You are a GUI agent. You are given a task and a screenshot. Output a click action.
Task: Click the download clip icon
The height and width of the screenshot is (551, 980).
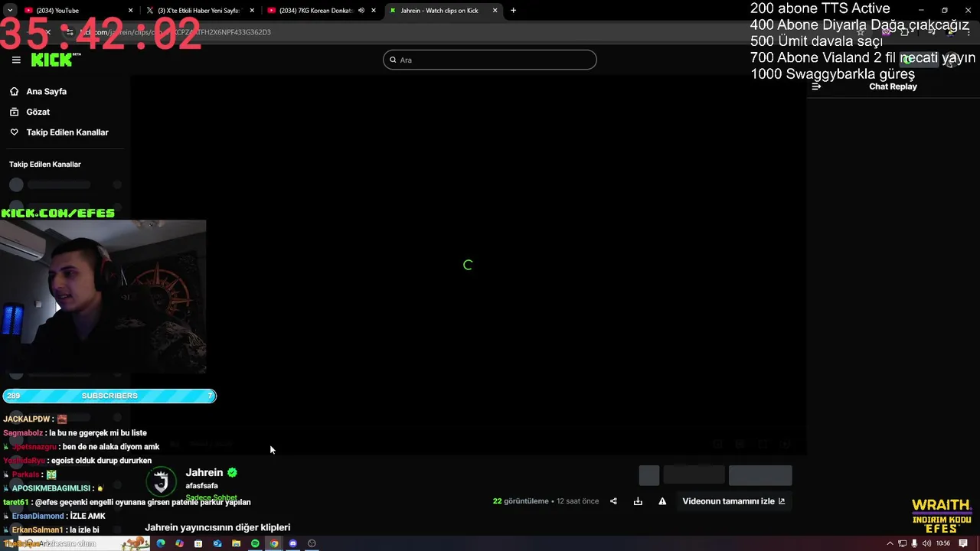(638, 501)
